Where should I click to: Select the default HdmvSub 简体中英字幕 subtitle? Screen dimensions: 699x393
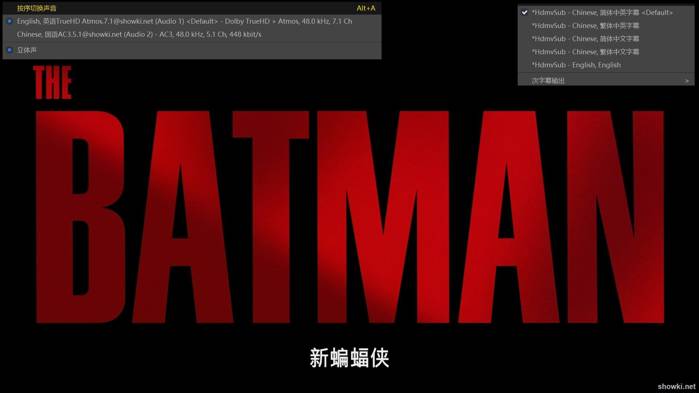pyautogui.click(x=606, y=12)
